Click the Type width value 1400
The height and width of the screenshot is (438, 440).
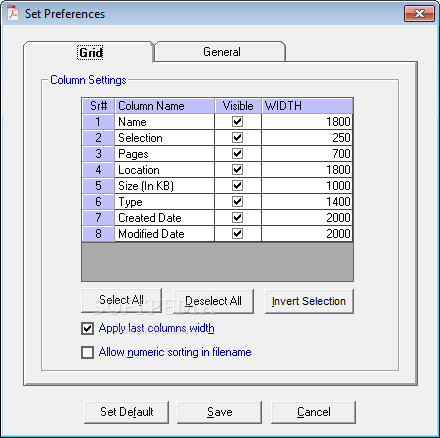pyautogui.click(x=307, y=202)
